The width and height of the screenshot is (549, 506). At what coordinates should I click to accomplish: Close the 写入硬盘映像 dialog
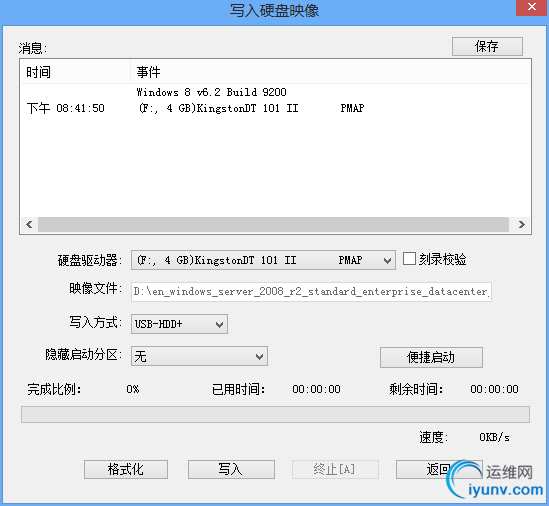(531, 7)
